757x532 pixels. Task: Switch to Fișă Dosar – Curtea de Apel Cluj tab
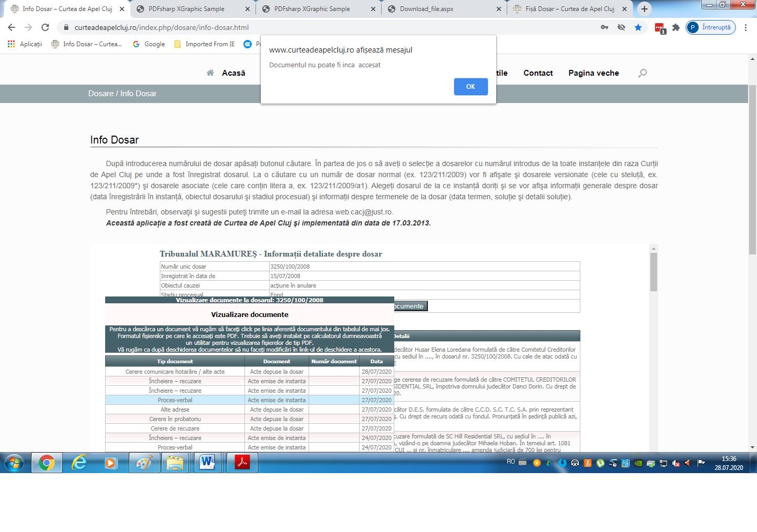pyautogui.click(x=570, y=9)
